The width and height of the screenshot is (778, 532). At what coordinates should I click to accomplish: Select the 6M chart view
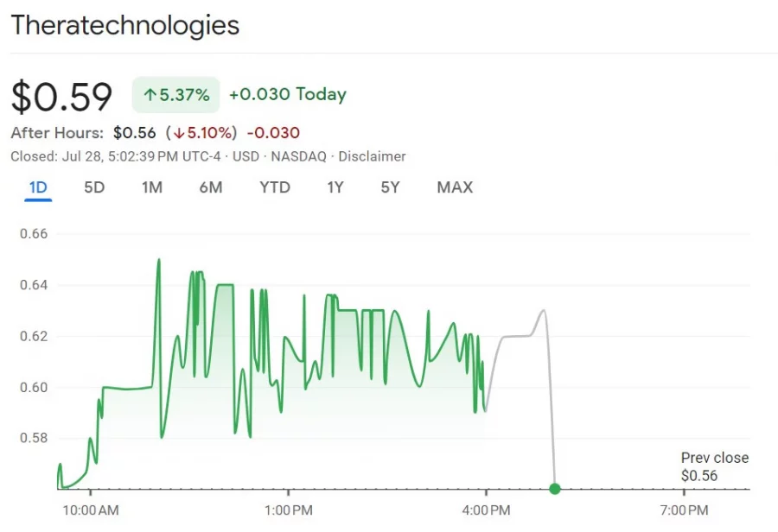211,187
